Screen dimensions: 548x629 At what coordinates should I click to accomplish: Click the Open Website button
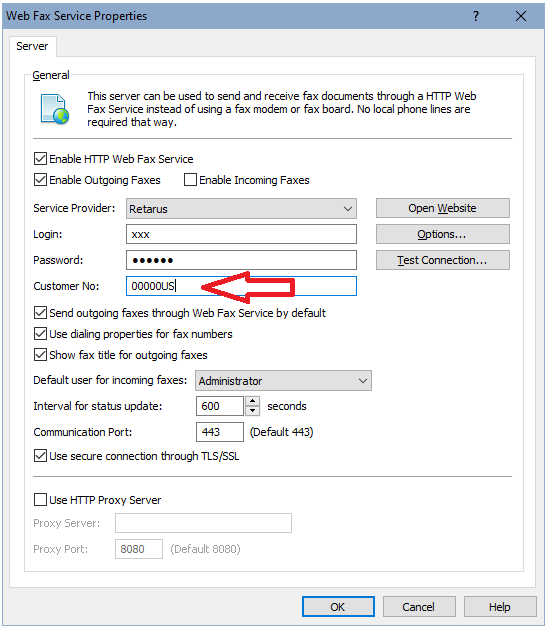point(442,208)
